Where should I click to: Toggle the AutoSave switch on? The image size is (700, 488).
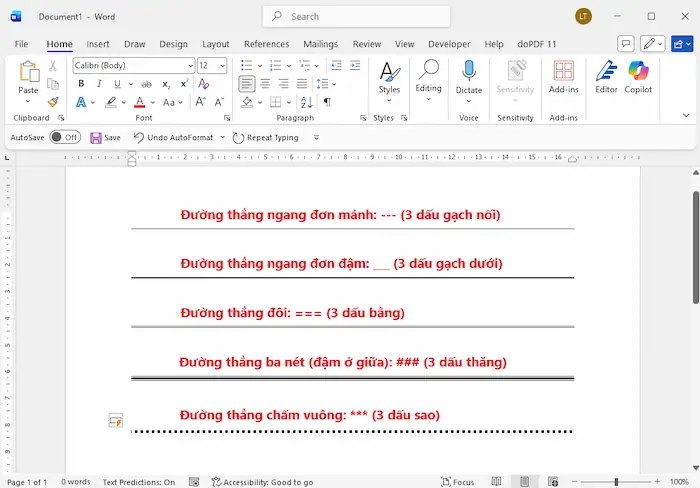pyautogui.click(x=65, y=137)
